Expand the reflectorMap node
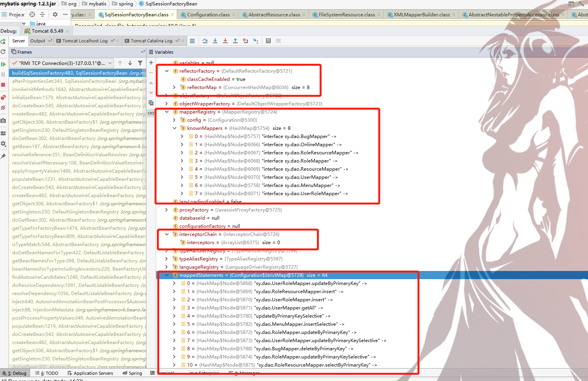This screenshot has height=381, width=588. 174,87
